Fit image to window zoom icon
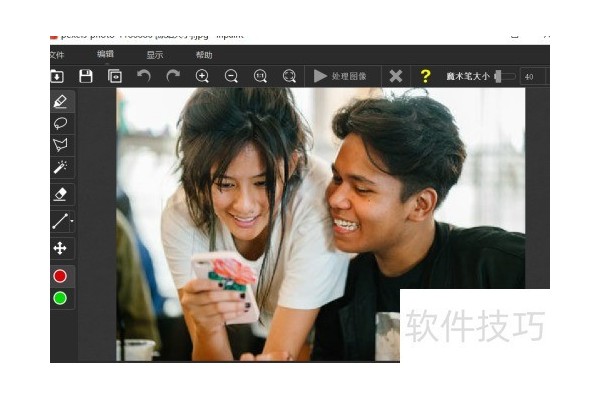Image resolution: width=600 pixels, height=400 pixels. click(289, 76)
